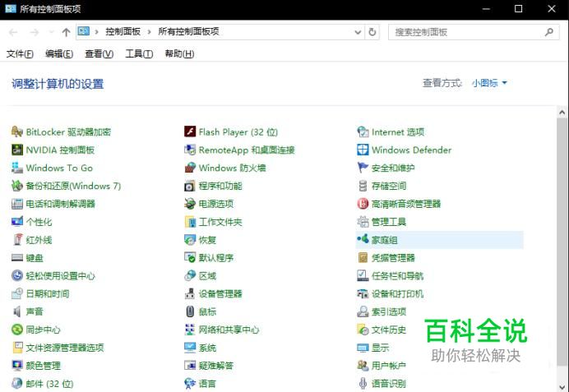Open the 键盘 keyboard icon
The image size is (569, 392).
(17, 257)
